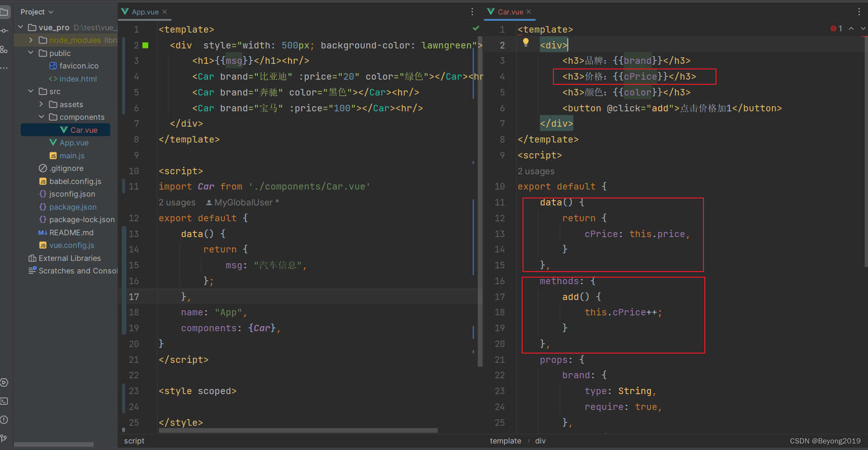
Task: Open vue.config.js file
Action: pyautogui.click(x=67, y=245)
